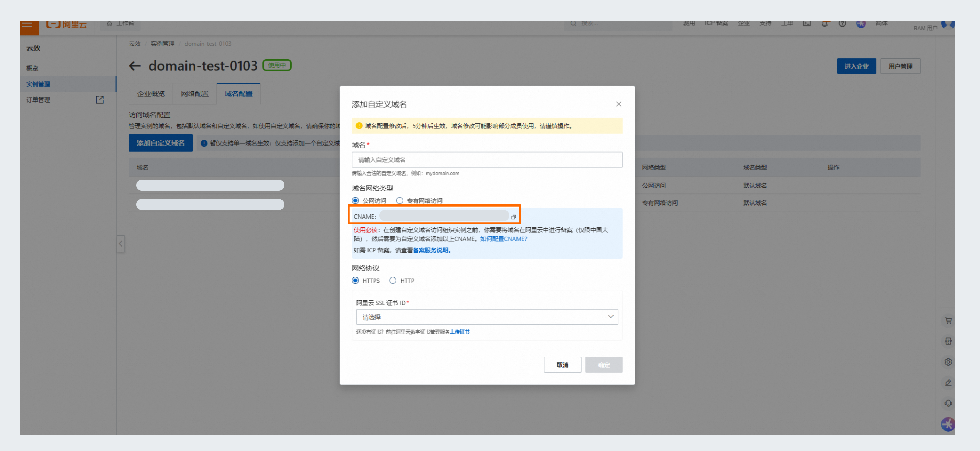980x451 pixels.
Task: Open the hamburger menu in top left
Action: coord(27,25)
